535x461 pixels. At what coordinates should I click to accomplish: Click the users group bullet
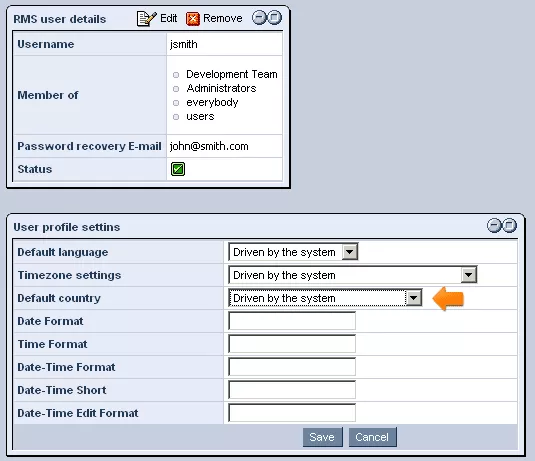[x=176, y=117]
